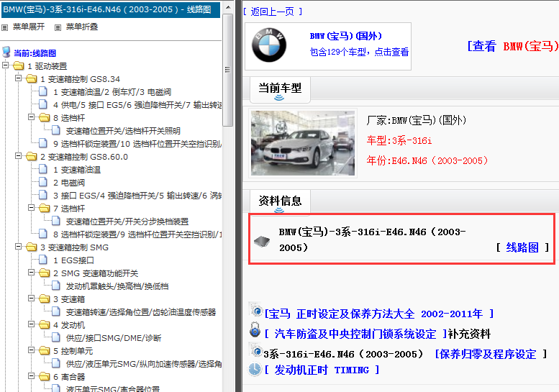Viewport: 559px width, 392px height.
Task: Click the 菜单折叠 collapse-all icon
Action: coord(58,27)
